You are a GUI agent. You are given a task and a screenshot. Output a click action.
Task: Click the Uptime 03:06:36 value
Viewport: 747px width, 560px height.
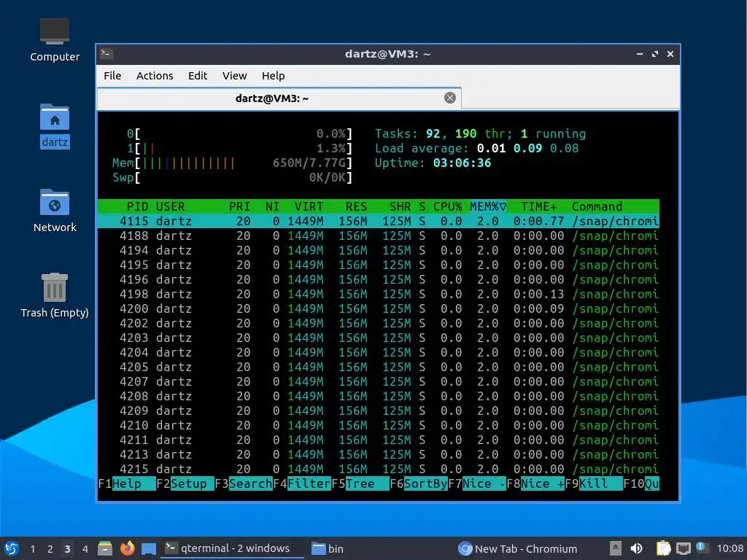click(x=462, y=163)
